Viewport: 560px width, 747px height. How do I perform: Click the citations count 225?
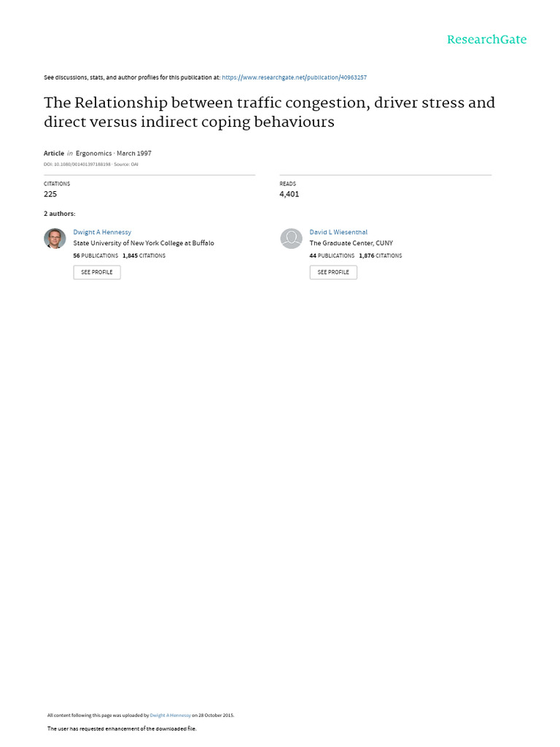point(50,194)
